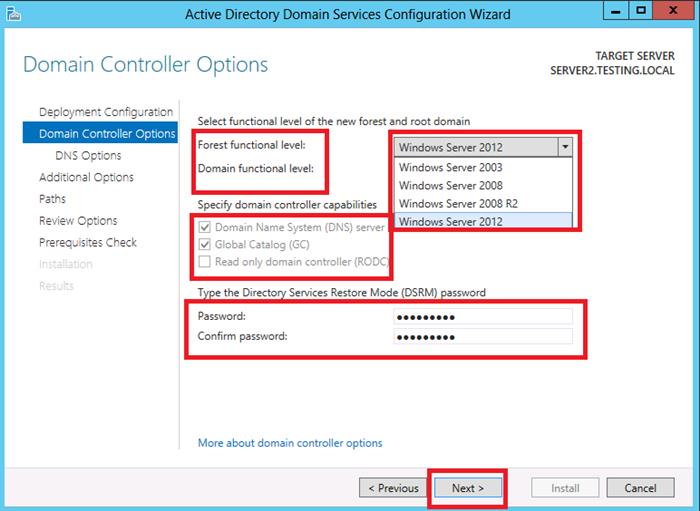Toggle Domain Name System (DNS) server checkbox
700x511 pixels.
(x=204, y=227)
